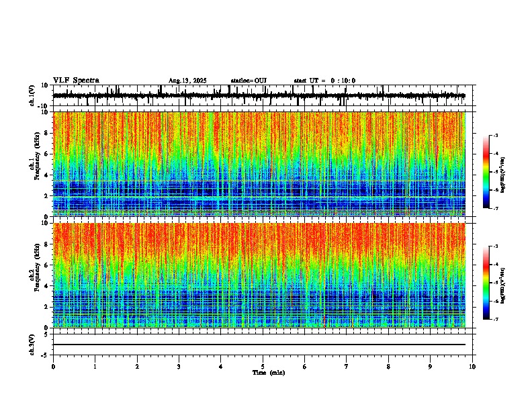
Task: Click the "VLF Spectra" plot title
Action: (76, 81)
